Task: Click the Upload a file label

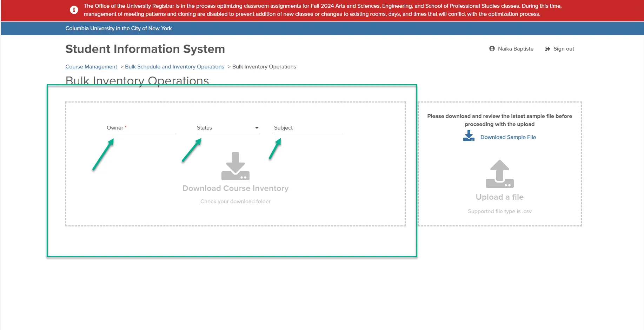Action: [x=500, y=197]
